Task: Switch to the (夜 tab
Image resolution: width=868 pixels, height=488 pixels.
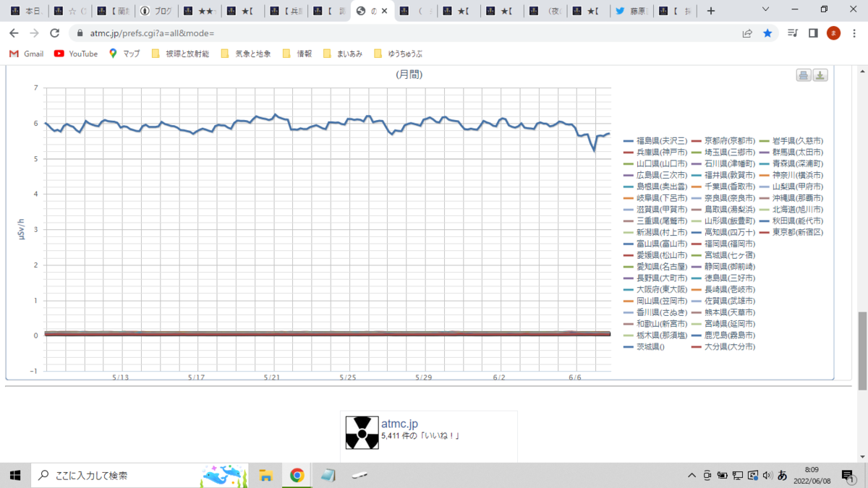Action: click(544, 11)
